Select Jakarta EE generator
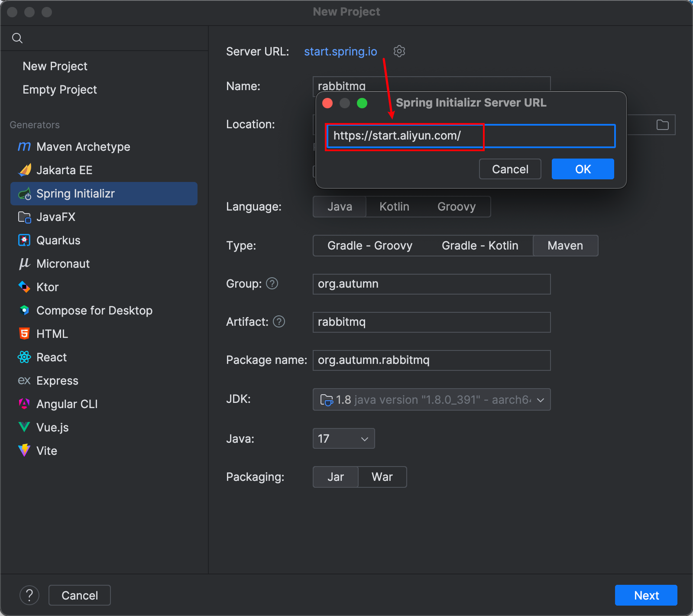693x616 pixels. pos(104,170)
